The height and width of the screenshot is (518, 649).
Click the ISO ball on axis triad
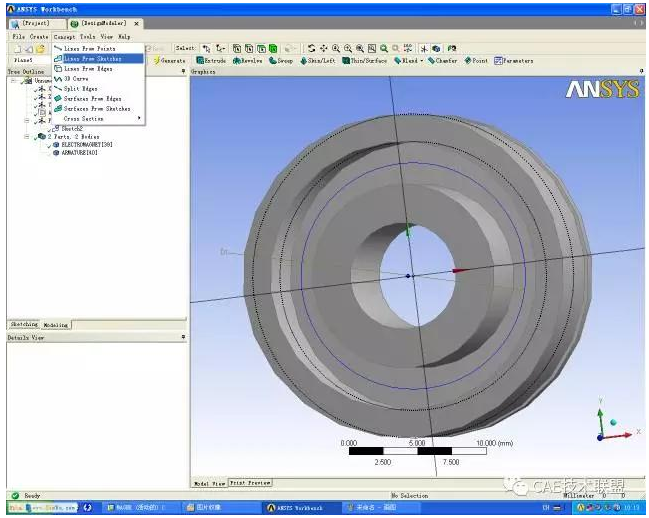click(x=613, y=422)
